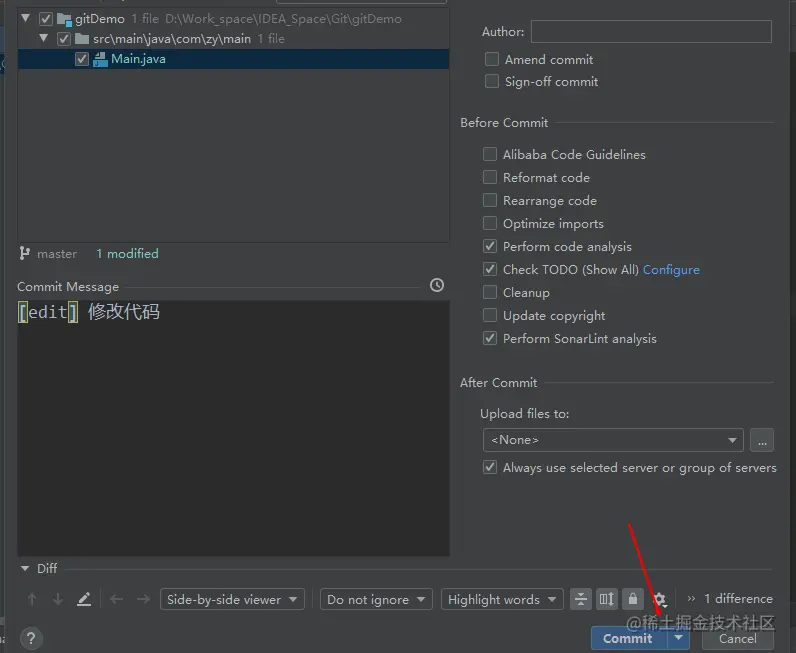Uncheck Always use selected server checkbox
Image resolution: width=796 pixels, height=653 pixels.
click(489, 467)
